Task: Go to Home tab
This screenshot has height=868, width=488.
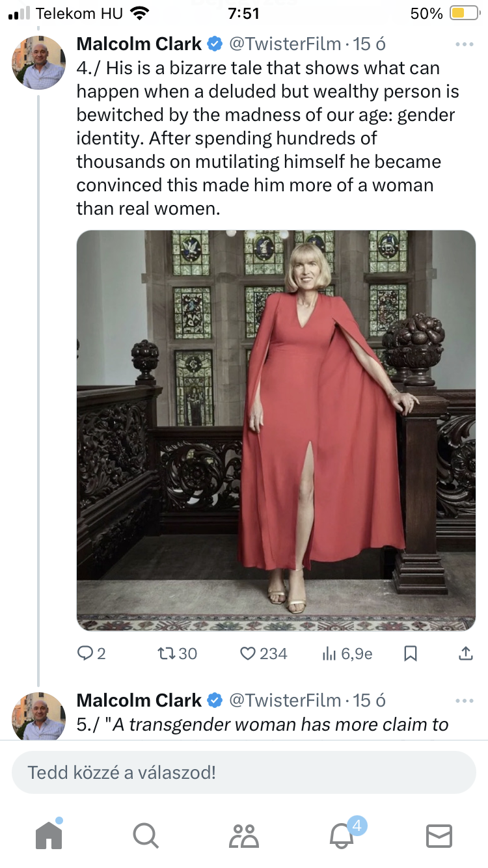Action: tap(49, 835)
